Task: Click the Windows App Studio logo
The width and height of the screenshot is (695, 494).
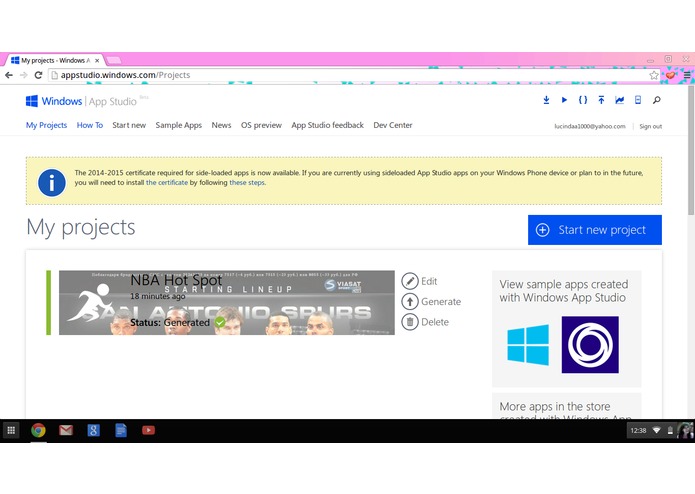Action: [81, 101]
